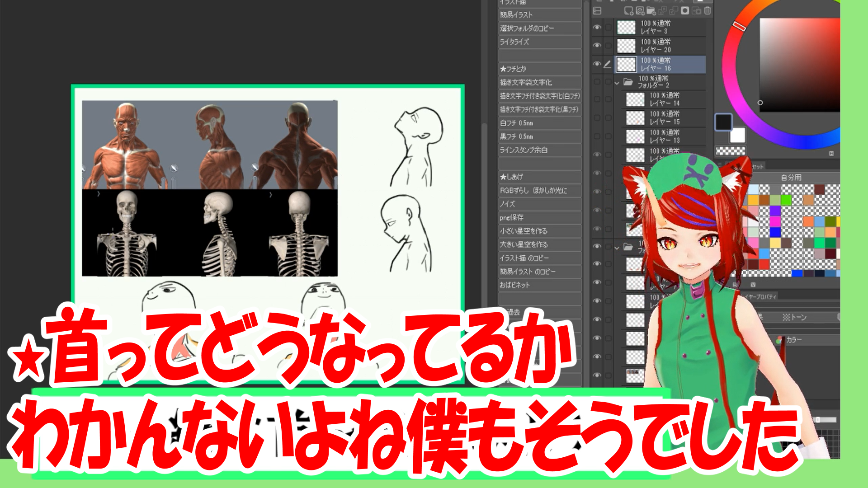
Task: Toggle visibility of レイヤー 20
Action: (x=597, y=45)
